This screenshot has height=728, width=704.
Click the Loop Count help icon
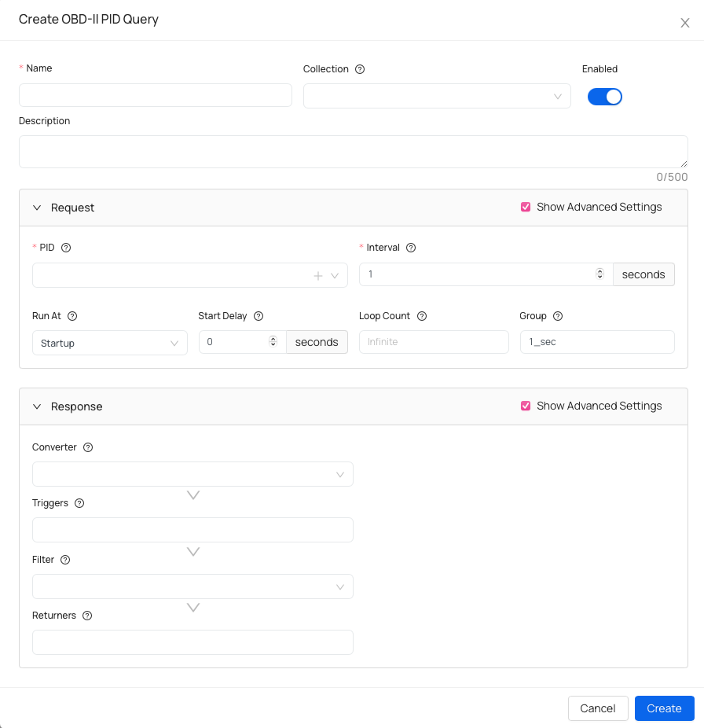(422, 316)
